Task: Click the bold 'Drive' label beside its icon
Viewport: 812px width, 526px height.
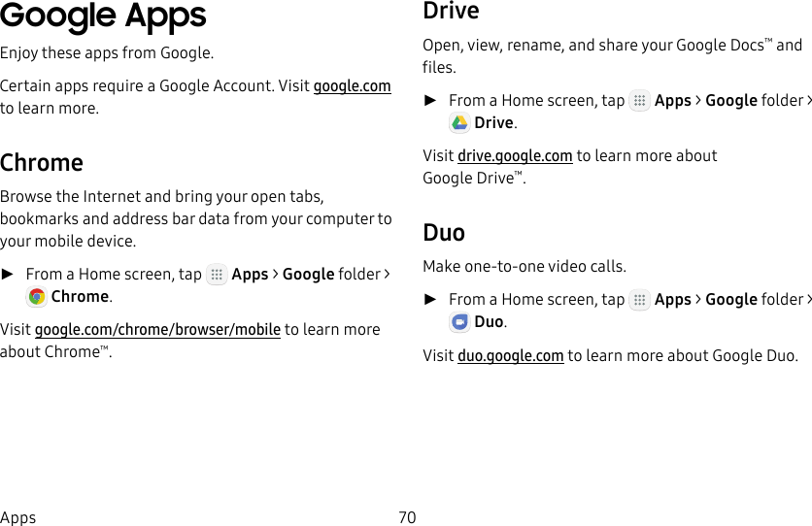Action: pos(493,123)
